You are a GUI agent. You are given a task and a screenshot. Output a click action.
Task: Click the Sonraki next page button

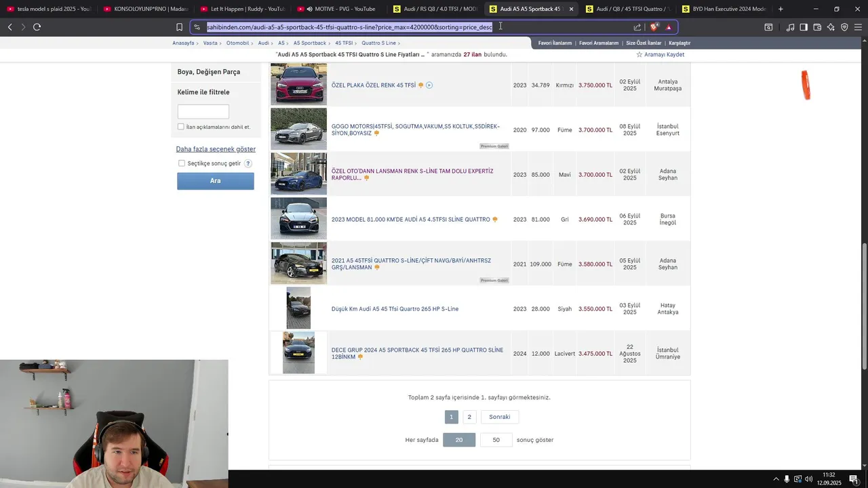pyautogui.click(x=500, y=417)
